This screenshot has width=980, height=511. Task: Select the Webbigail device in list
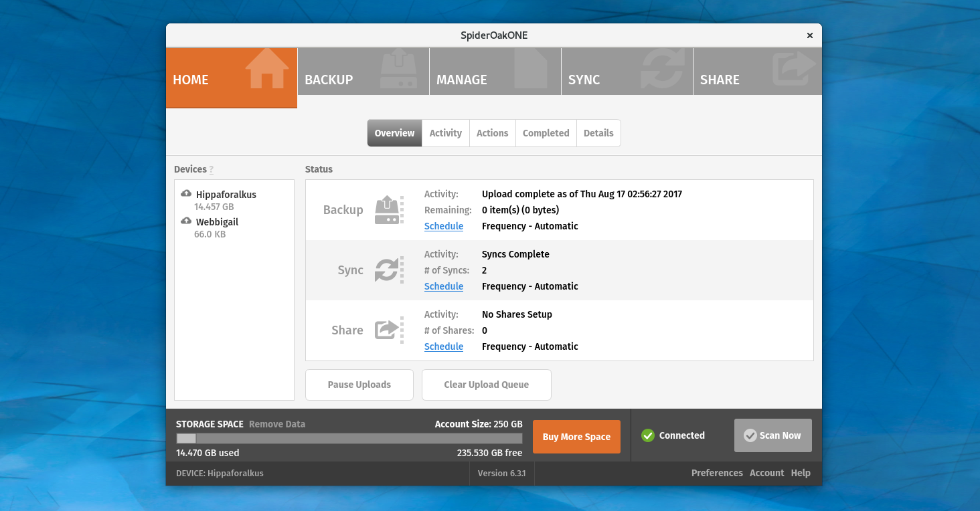217,222
